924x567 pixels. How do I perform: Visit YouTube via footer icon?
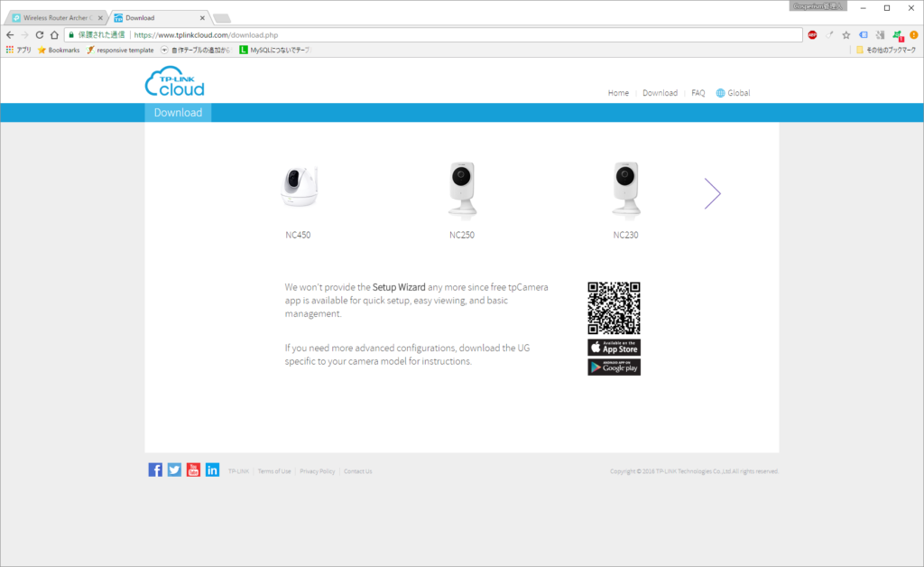point(193,469)
